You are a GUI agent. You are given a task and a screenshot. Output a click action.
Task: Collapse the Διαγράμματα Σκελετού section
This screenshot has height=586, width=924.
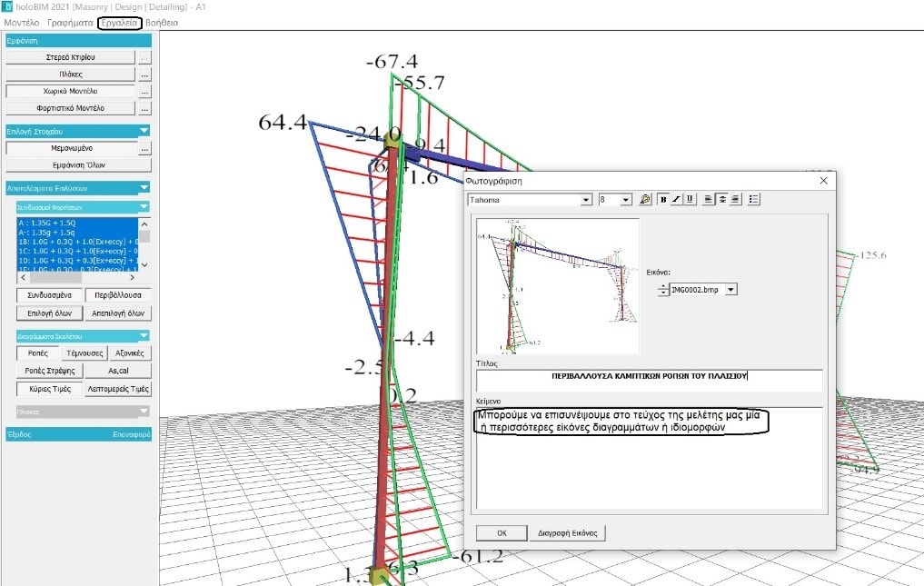tap(144, 335)
